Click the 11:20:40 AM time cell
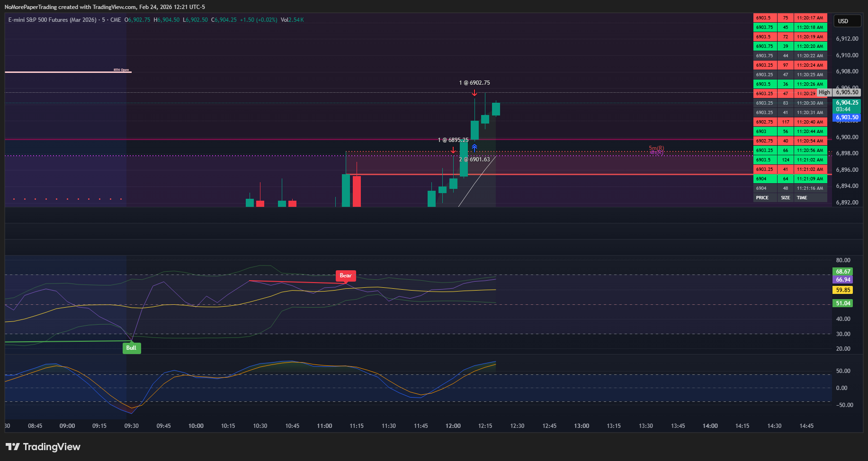 (x=810, y=122)
